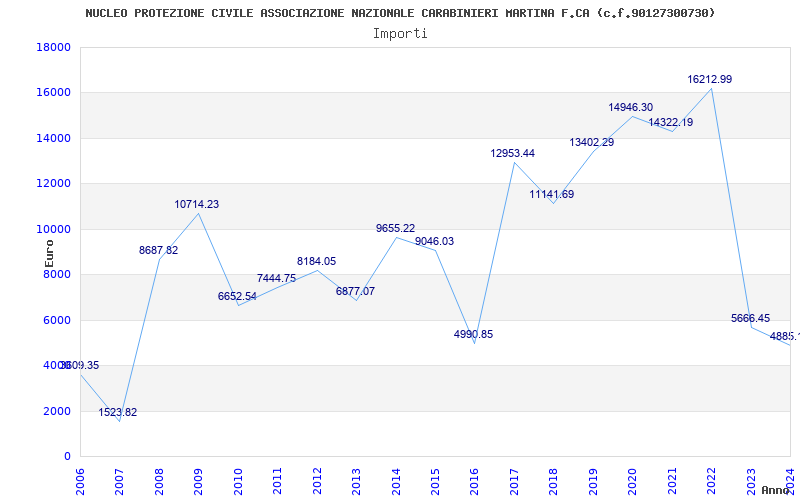
Task: Select the 2022 x-axis year label
Action: (711, 480)
